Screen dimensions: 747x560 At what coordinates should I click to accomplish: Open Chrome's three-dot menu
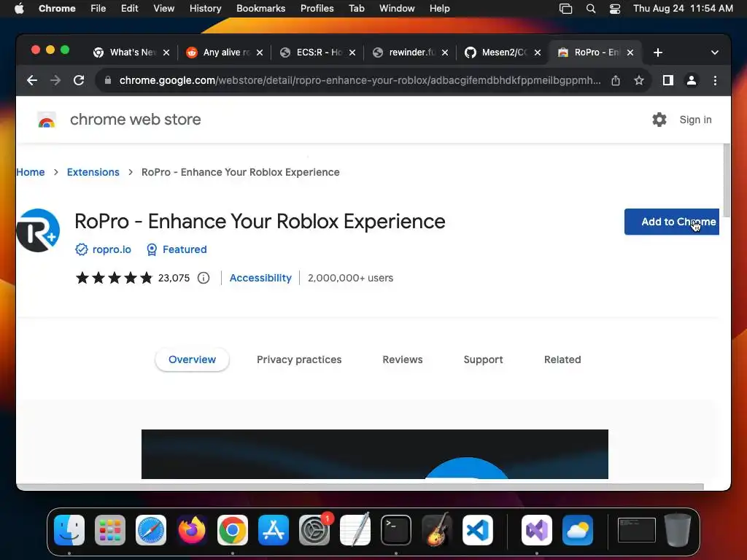pos(715,80)
